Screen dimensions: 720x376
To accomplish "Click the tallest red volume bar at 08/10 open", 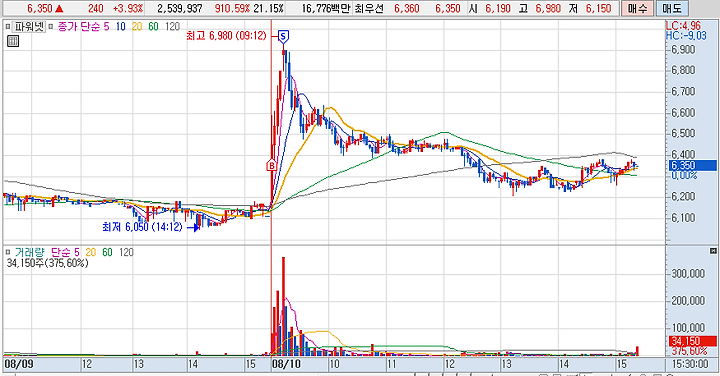I will (283, 306).
